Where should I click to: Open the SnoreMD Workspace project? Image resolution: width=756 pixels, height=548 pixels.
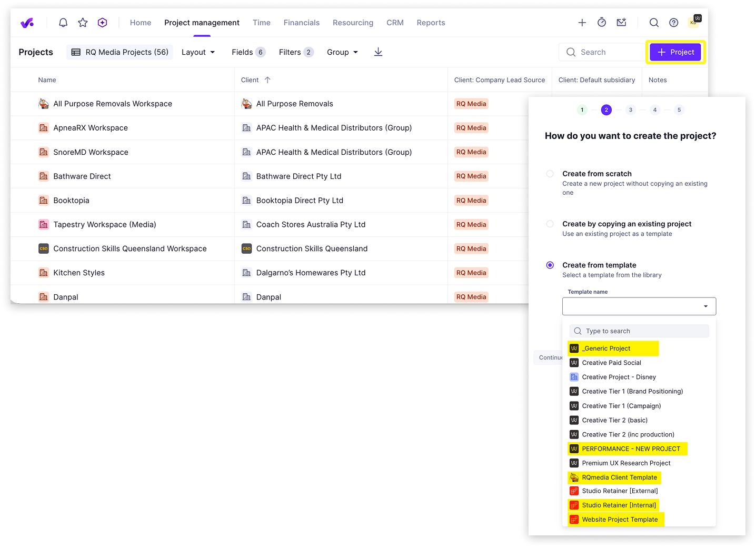91,152
